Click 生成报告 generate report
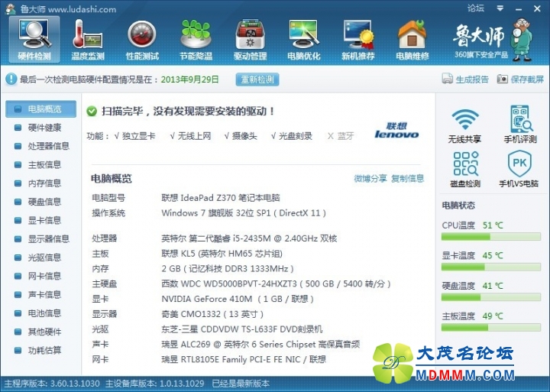The image size is (550, 392). click(465, 79)
